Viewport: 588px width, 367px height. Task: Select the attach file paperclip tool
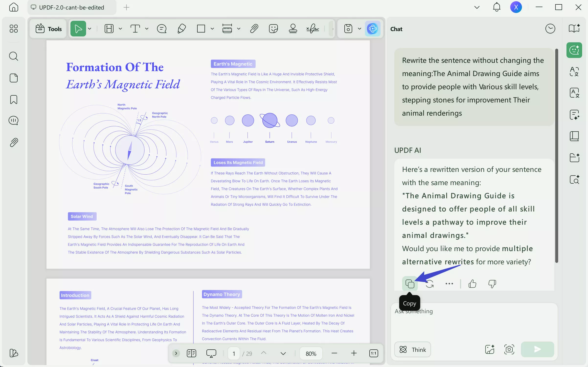click(x=254, y=29)
